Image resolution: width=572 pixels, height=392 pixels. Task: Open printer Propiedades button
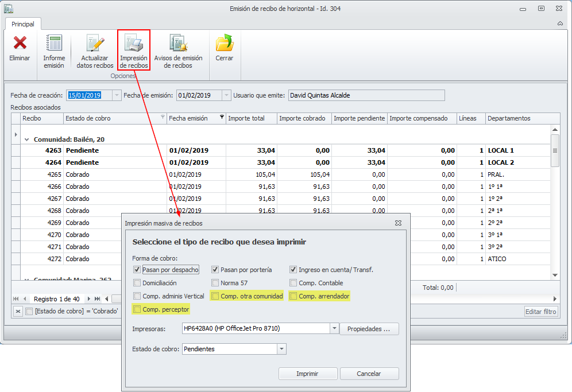(369, 329)
